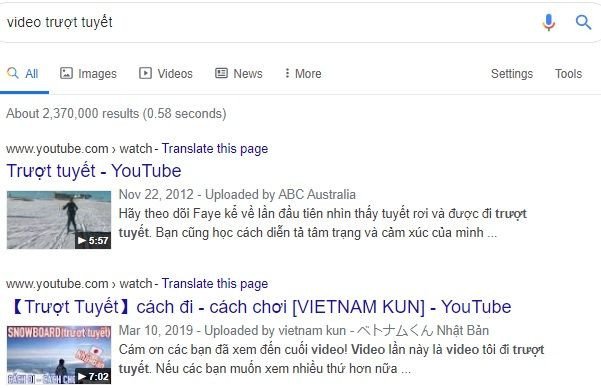Open the Tools option
Screen dimensions: 601x388
(568, 74)
